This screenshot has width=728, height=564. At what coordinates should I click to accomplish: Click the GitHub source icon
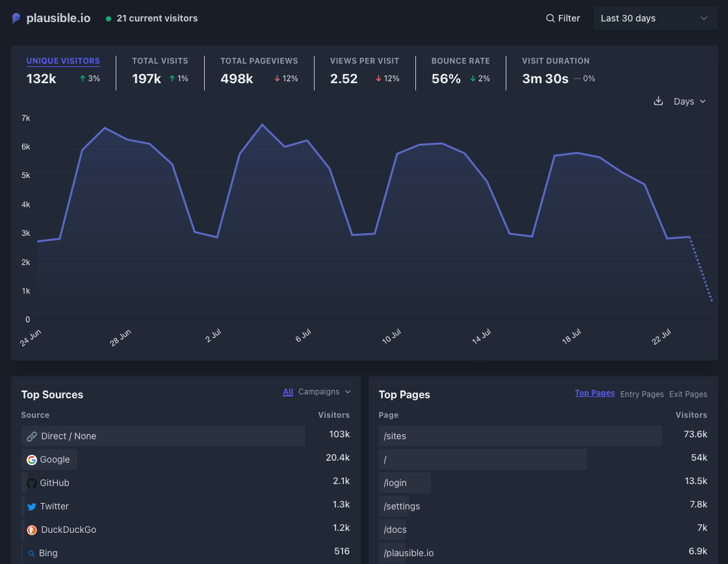click(31, 483)
